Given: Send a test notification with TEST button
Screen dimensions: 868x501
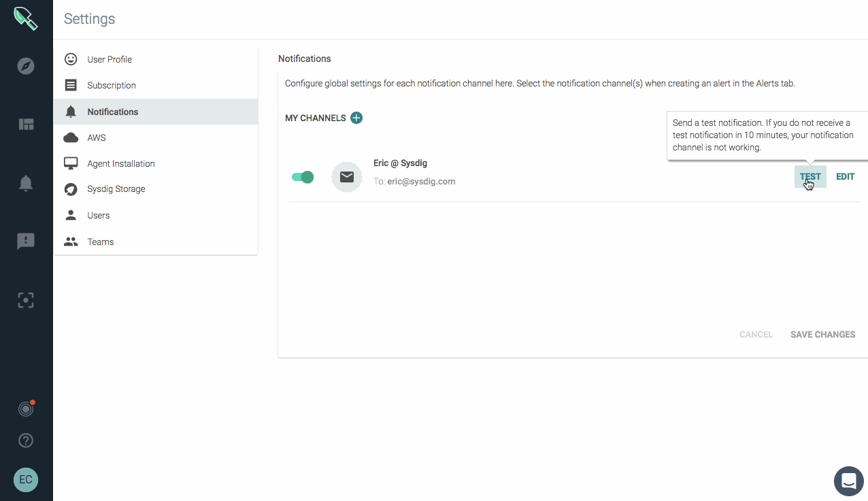Looking at the screenshot, I should pos(810,176).
